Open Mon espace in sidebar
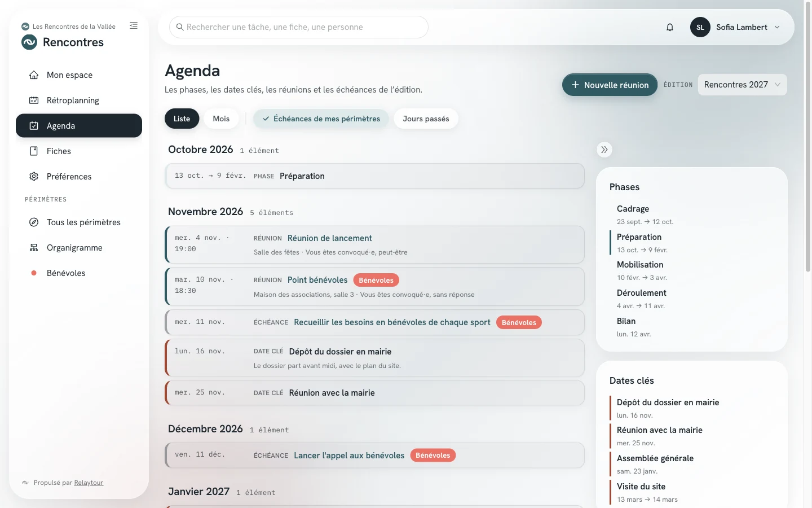The width and height of the screenshot is (812, 508). pyautogui.click(x=79, y=75)
